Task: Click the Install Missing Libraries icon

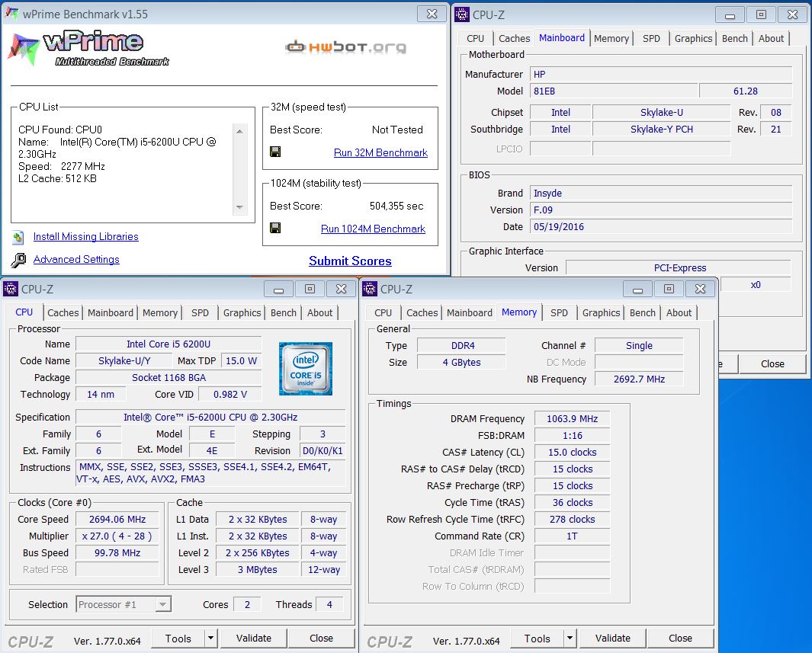Action: [x=18, y=237]
